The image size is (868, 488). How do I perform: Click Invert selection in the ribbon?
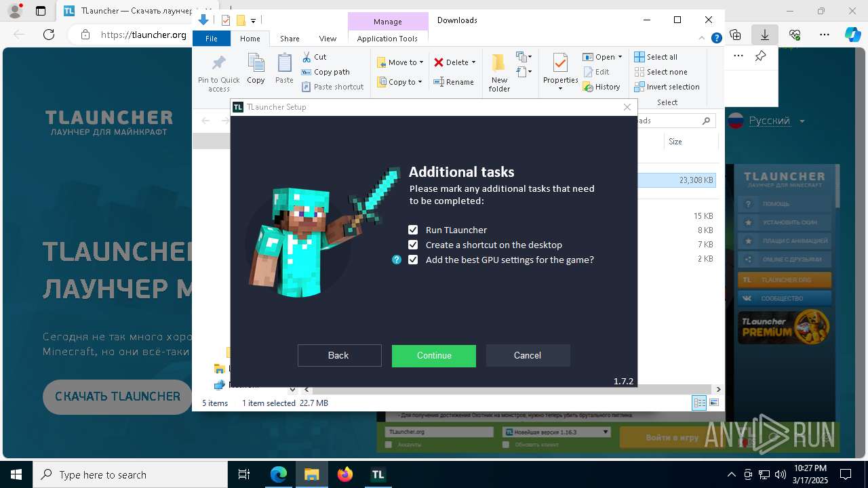coord(667,87)
